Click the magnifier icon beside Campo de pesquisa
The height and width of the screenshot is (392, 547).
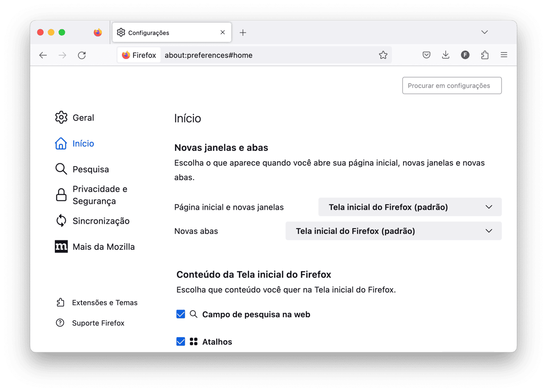point(193,314)
